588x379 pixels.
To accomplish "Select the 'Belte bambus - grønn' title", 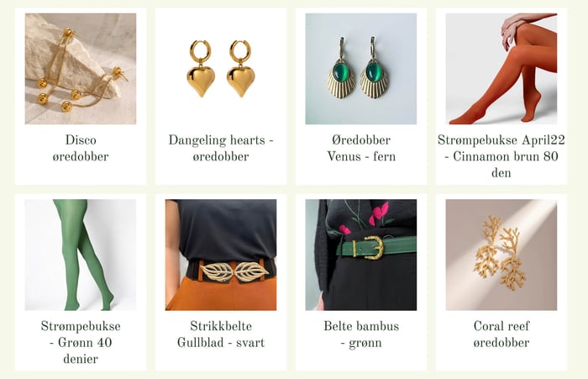I will [361, 334].
